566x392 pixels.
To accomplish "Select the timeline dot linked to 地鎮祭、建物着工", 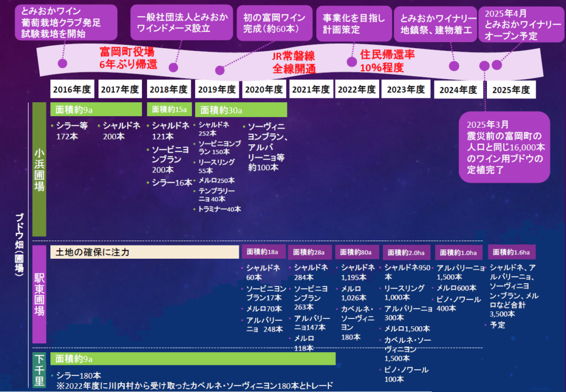I will [x=454, y=66].
